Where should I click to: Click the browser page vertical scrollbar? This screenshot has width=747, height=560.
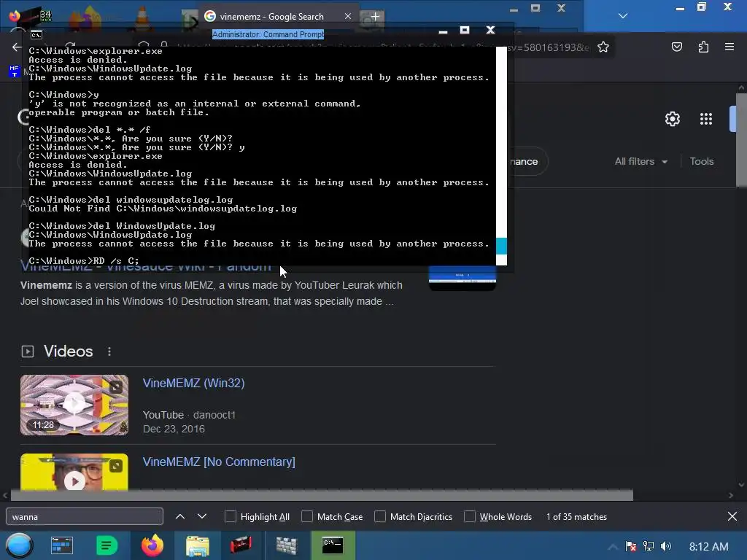741,141
